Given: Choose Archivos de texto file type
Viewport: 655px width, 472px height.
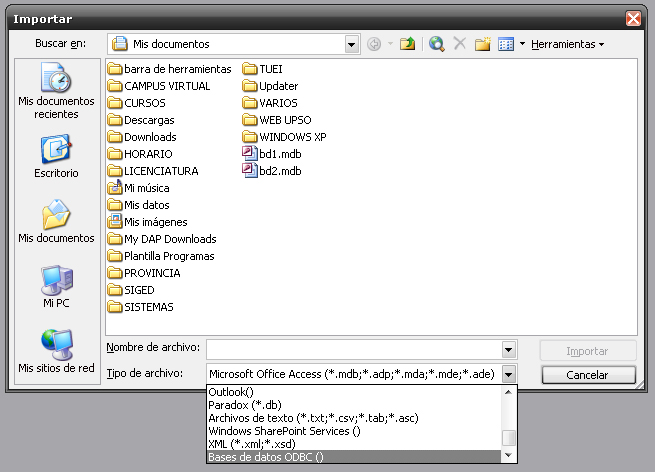Looking at the screenshot, I should [x=354, y=418].
